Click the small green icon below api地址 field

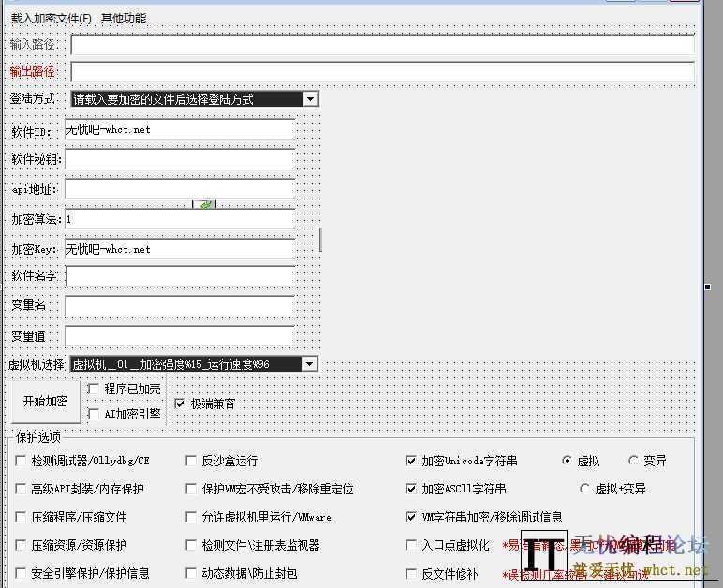click(204, 203)
